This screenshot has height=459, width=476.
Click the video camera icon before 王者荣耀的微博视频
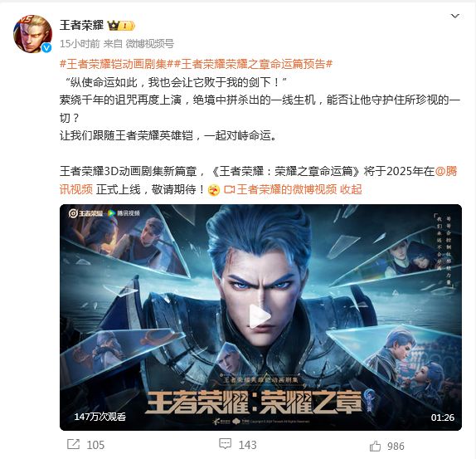coord(229,190)
